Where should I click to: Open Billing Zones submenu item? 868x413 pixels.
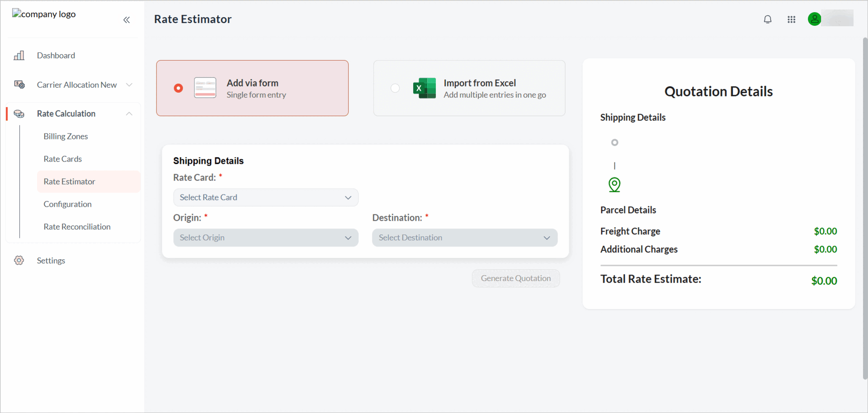coord(66,136)
